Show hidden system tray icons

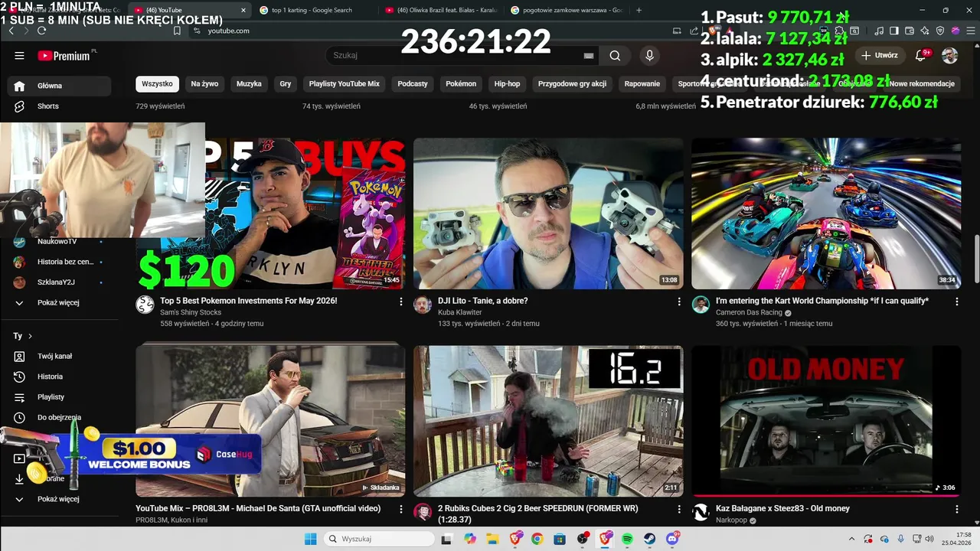852,539
